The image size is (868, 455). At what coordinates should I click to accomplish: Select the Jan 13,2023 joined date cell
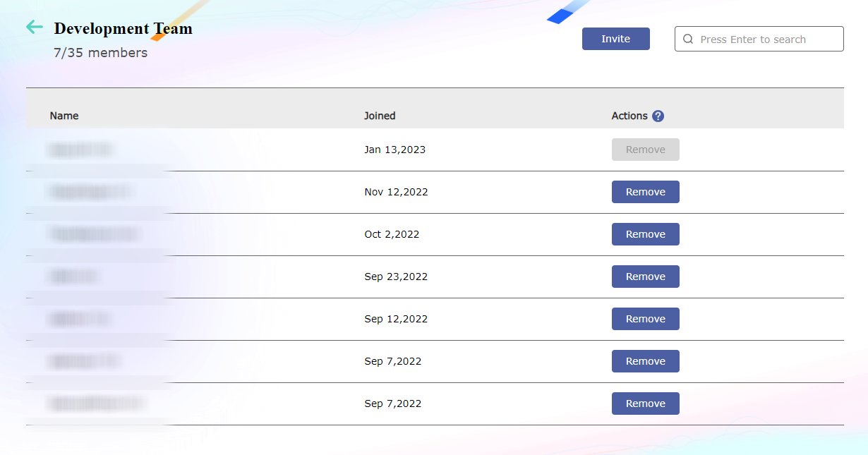[394, 150]
